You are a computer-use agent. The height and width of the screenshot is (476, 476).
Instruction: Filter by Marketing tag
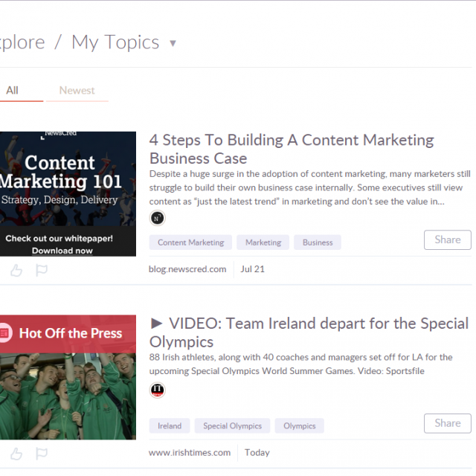[x=263, y=242]
